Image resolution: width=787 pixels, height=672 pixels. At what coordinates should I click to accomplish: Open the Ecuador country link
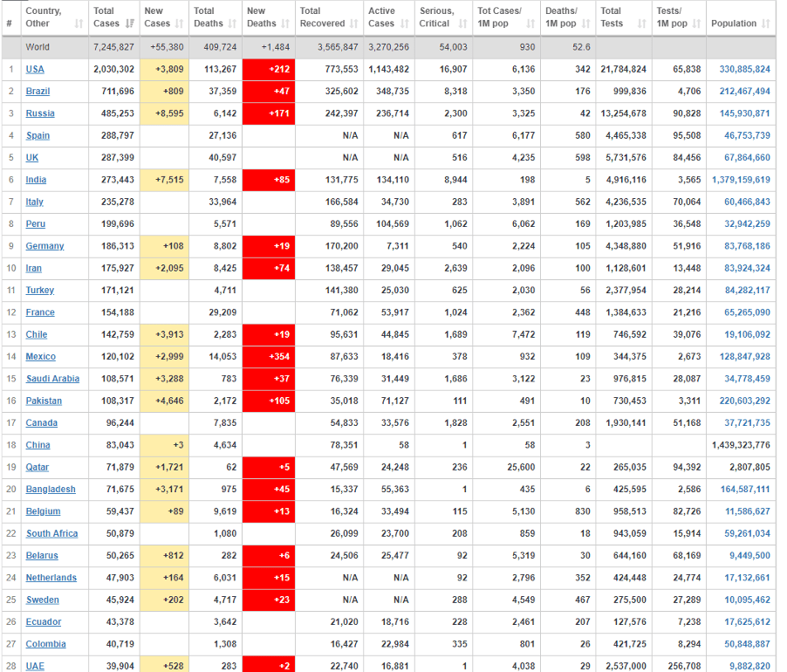(x=44, y=621)
